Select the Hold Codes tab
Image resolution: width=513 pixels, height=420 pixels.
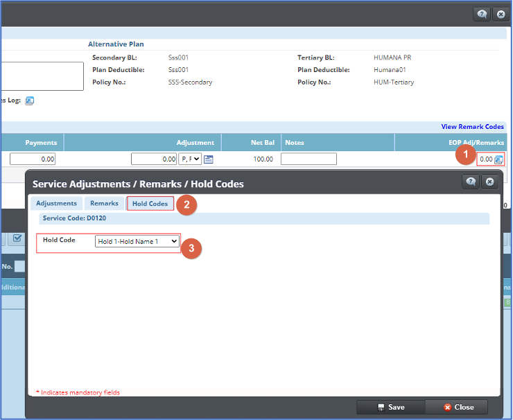[x=150, y=204]
